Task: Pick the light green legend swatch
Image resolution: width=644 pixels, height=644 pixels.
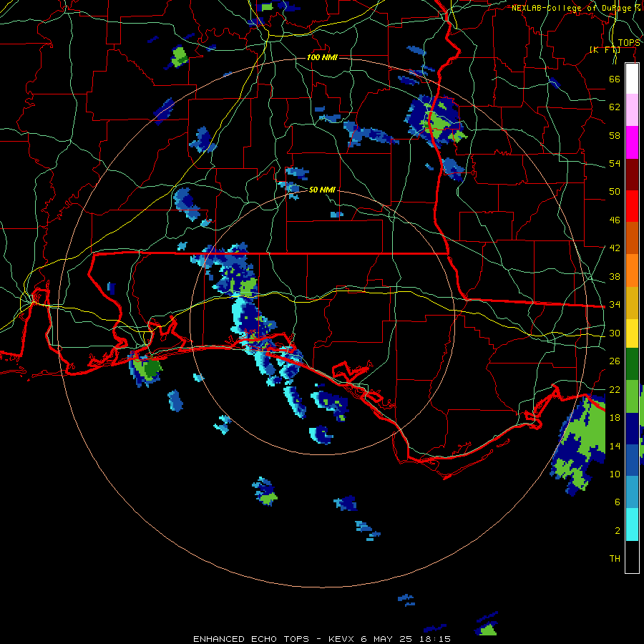Action: [632, 396]
